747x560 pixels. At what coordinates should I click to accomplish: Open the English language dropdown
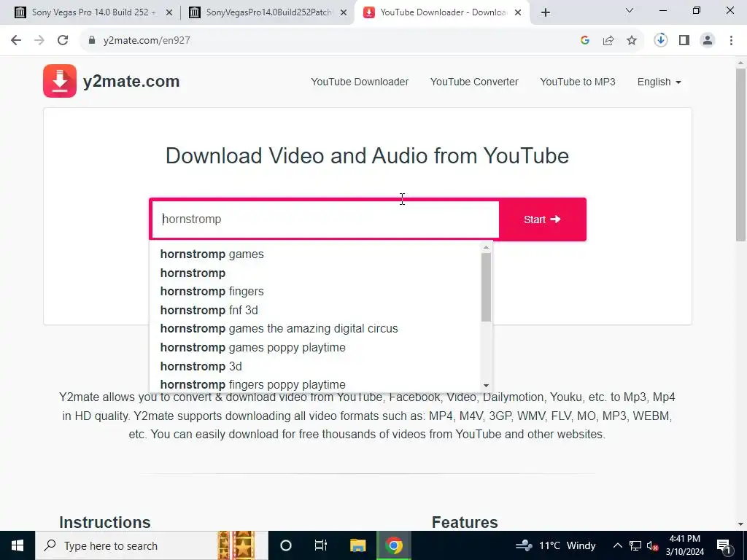[659, 82]
